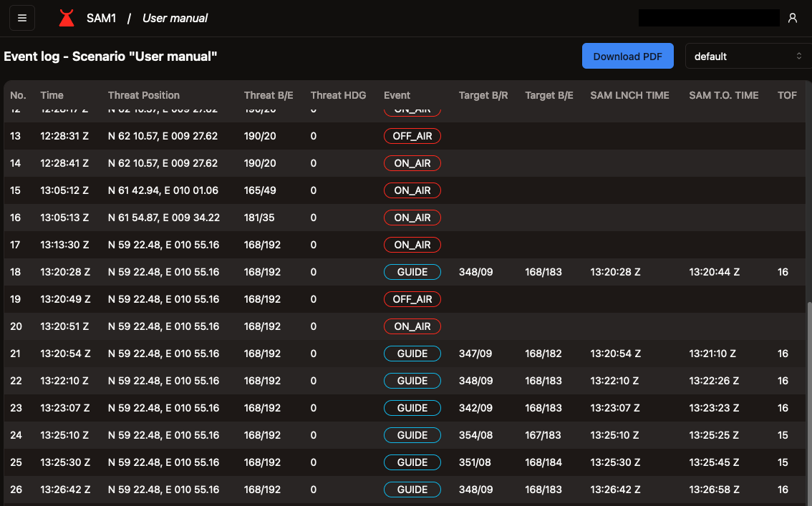Select SAM launch time 13:25:10 Z

tap(614, 435)
